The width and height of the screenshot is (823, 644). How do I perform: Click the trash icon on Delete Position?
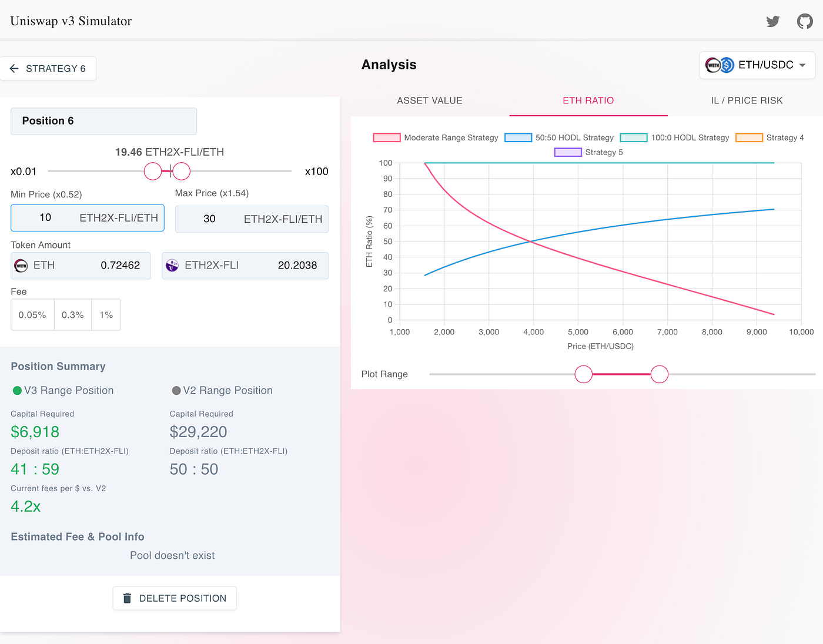pos(127,598)
